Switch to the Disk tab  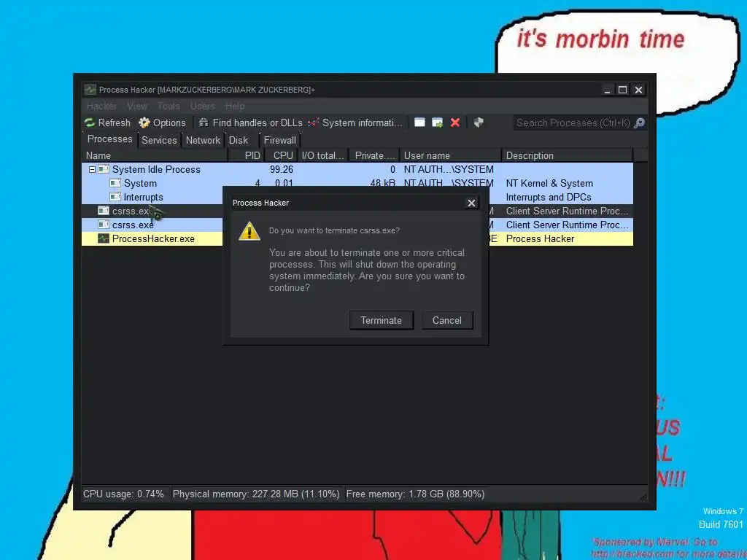click(x=239, y=140)
